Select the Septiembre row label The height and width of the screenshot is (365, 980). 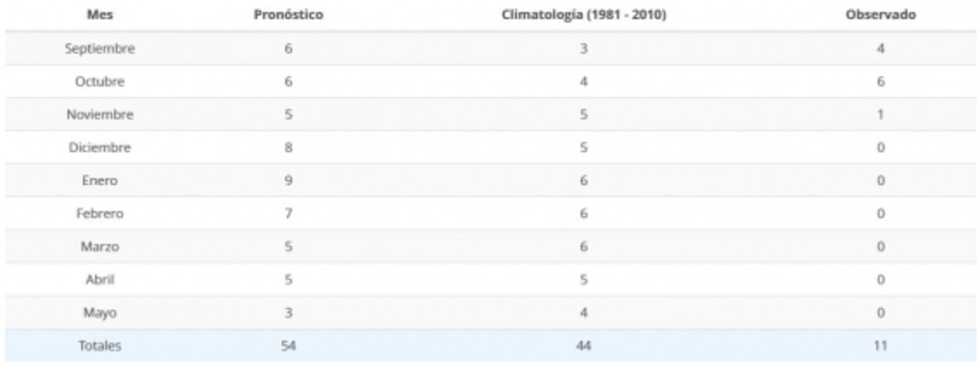click(x=99, y=48)
